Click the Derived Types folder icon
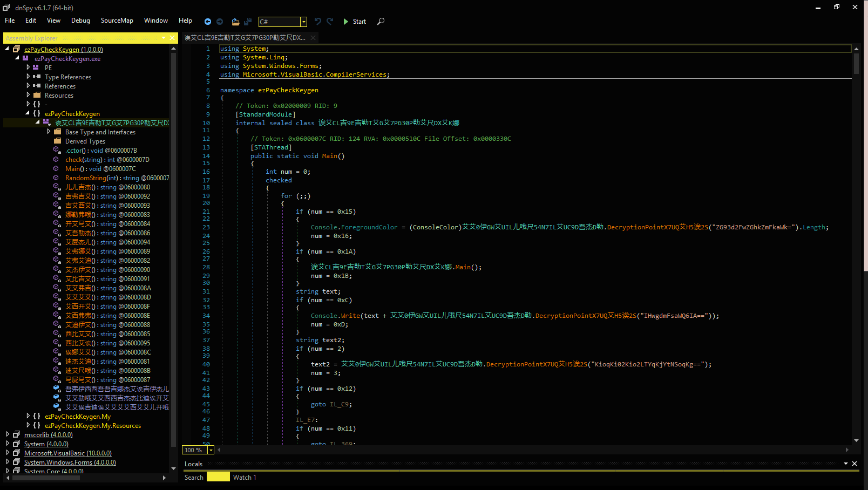Viewport: 868px width, 490px height. coord(57,141)
